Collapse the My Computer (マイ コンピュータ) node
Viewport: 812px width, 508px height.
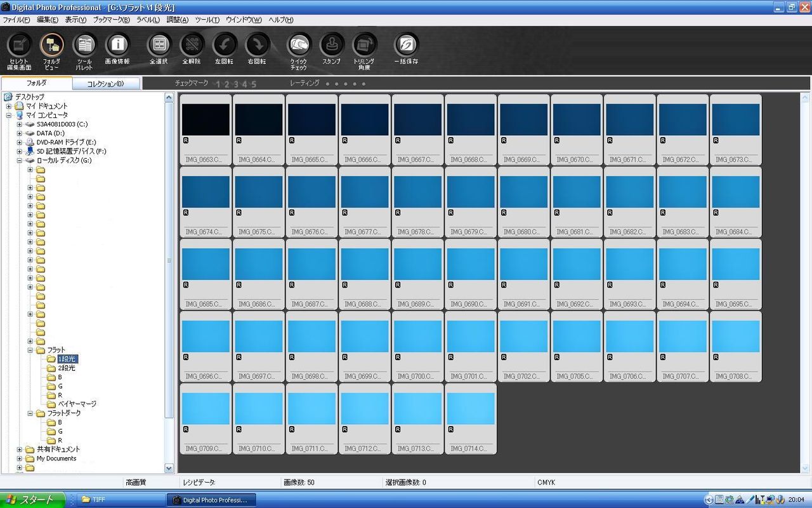(x=9, y=116)
